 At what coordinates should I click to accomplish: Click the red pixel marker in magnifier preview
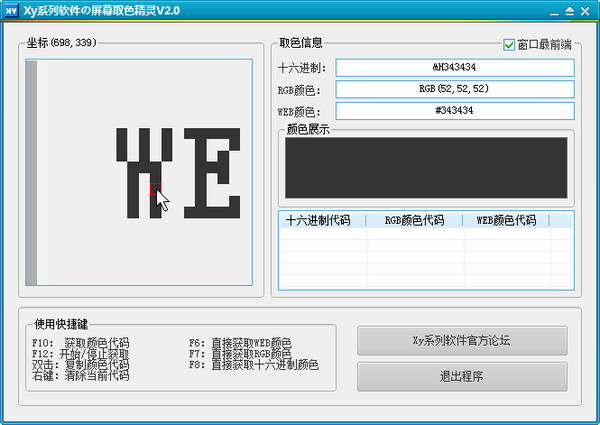(x=154, y=188)
